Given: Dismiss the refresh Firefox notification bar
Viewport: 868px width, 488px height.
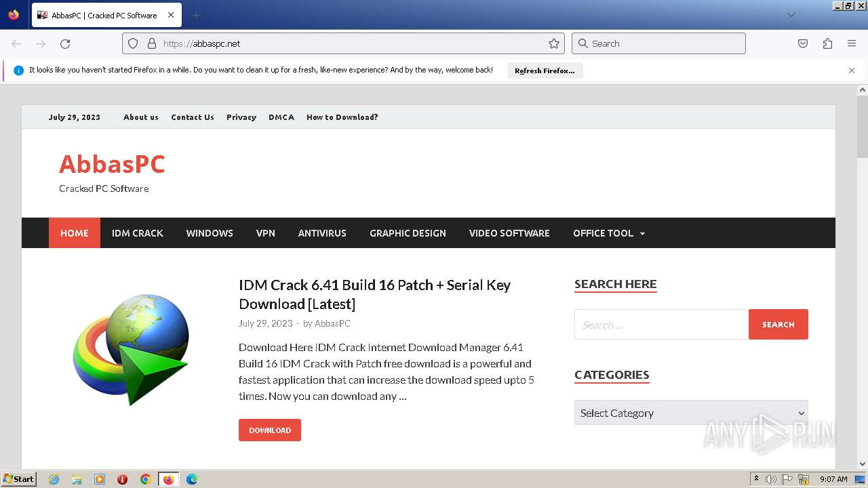Looking at the screenshot, I should tap(852, 70).
